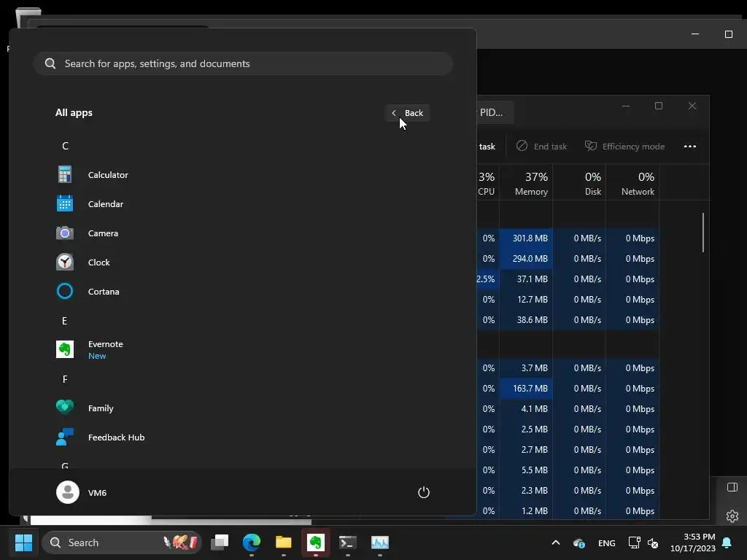747x560 pixels.
Task: Click the taskbar Search box
Action: point(122,542)
